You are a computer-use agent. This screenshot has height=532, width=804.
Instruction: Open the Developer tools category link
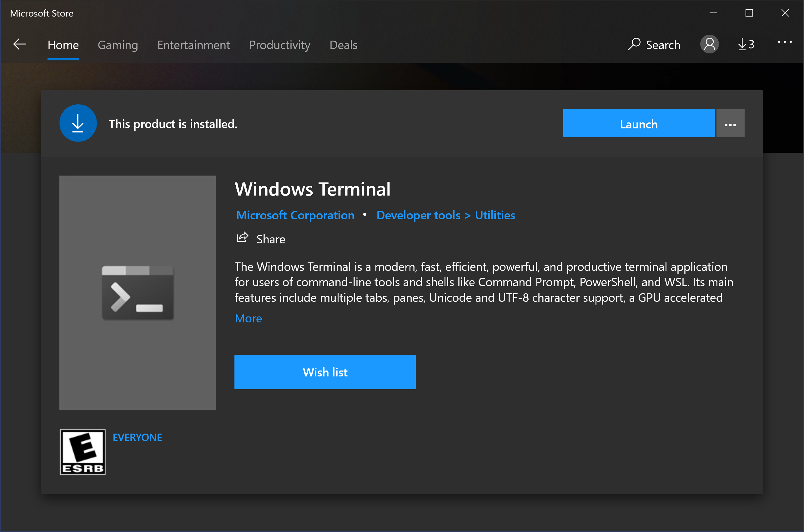[418, 215]
